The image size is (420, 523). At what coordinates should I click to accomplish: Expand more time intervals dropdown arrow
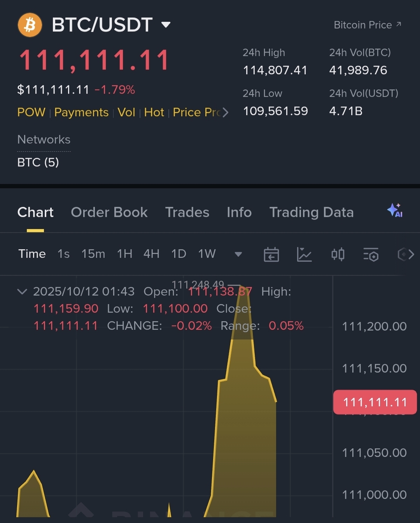(238, 254)
